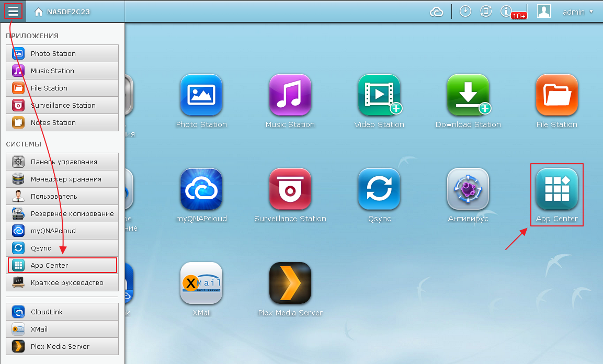Open Краткое руководство from the menu
The image size is (603, 364).
62,283
